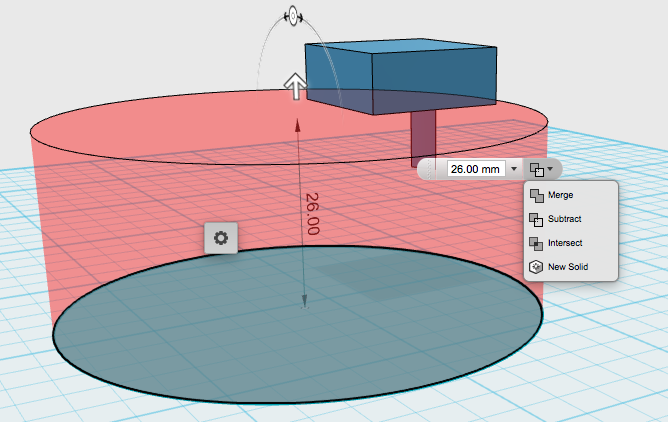Viewport: 668px width, 422px height.
Task: Select the blue box solid
Action: click(x=400, y=77)
